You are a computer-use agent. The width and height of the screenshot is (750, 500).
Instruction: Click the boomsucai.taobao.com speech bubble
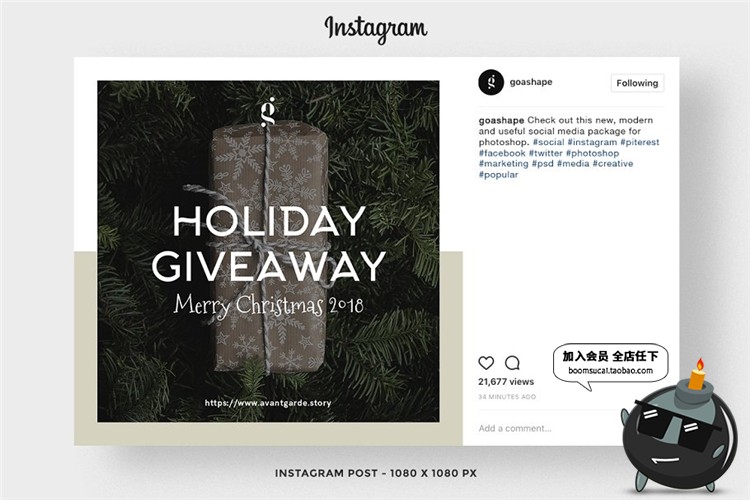[610, 364]
